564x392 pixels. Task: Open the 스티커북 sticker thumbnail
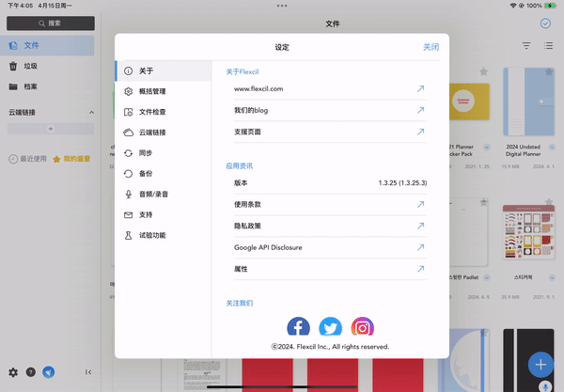528,232
